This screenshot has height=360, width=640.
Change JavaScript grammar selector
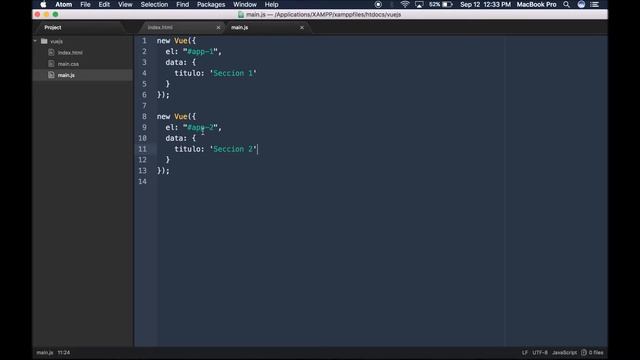[x=564, y=353]
